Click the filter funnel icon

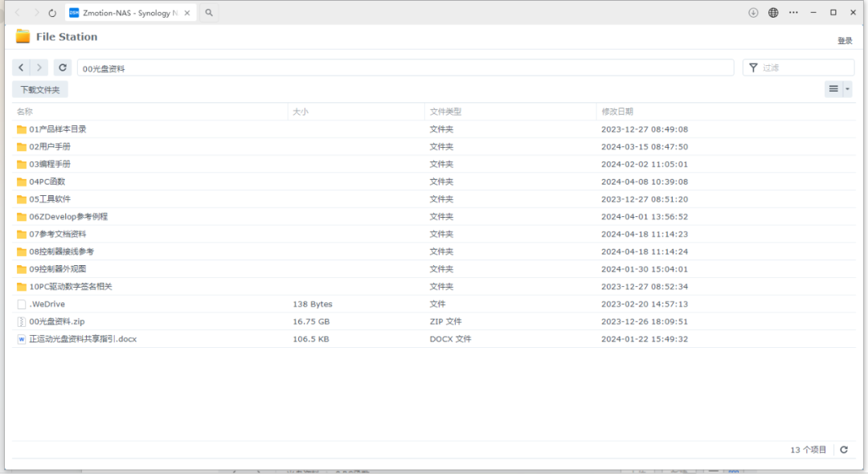[753, 67]
